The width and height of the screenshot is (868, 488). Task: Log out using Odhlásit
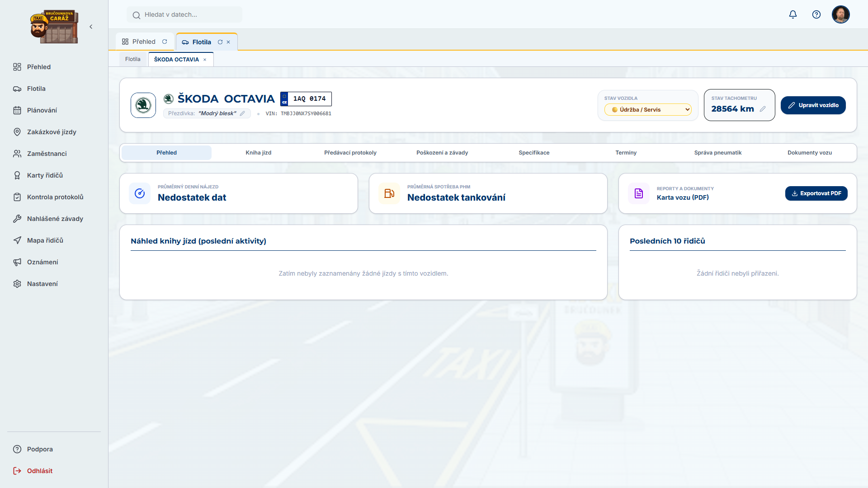(x=54, y=471)
